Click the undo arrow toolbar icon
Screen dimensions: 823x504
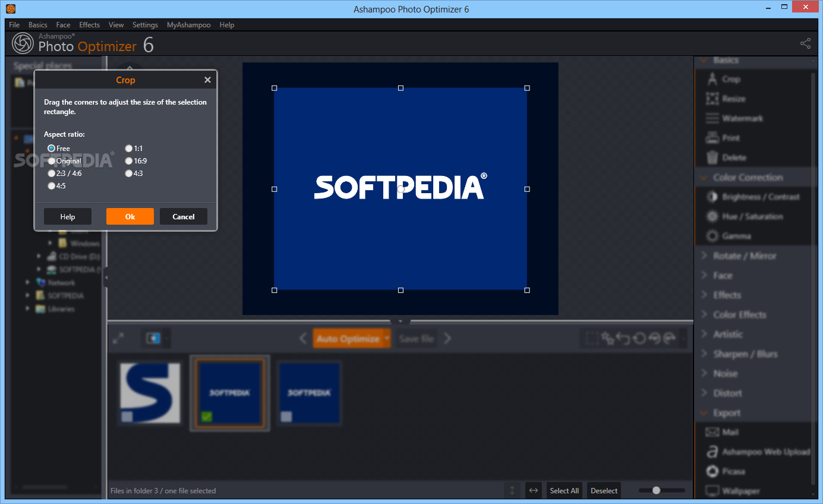[x=623, y=338]
